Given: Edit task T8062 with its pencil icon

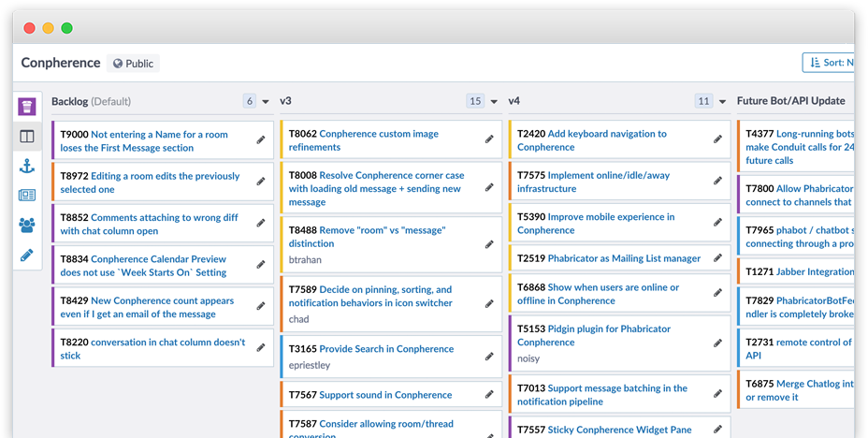Looking at the screenshot, I should [489, 139].
